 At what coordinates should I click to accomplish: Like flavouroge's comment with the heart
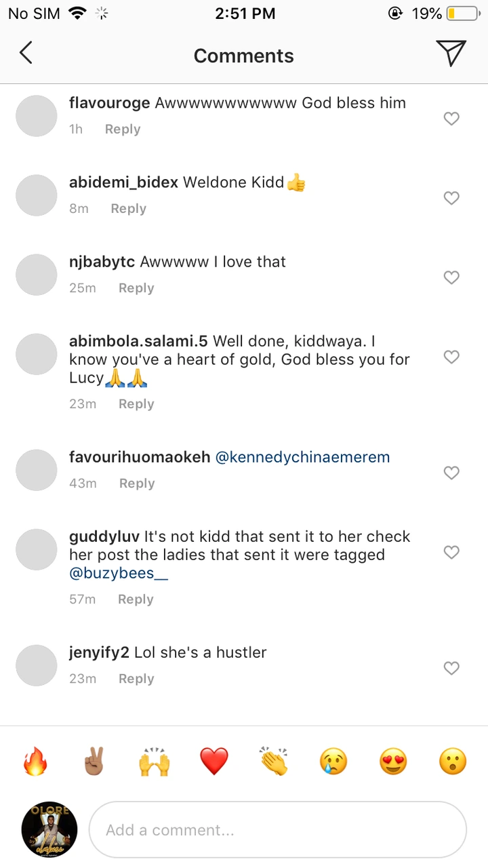click(451, 119)
